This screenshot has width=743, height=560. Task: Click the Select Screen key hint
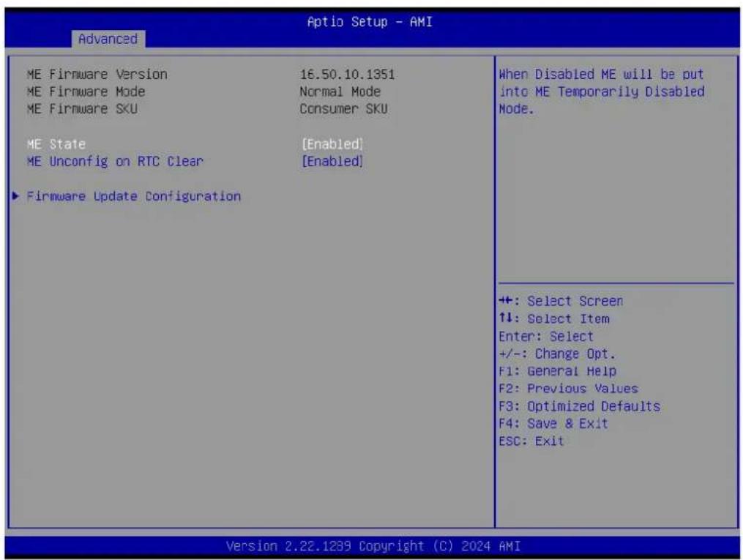(561, 302)
